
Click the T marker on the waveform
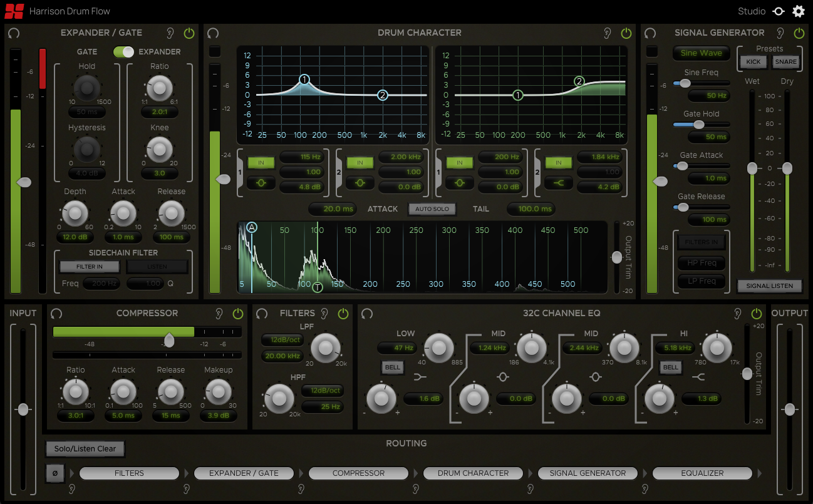pyautogui.click(x=318, y=287)
